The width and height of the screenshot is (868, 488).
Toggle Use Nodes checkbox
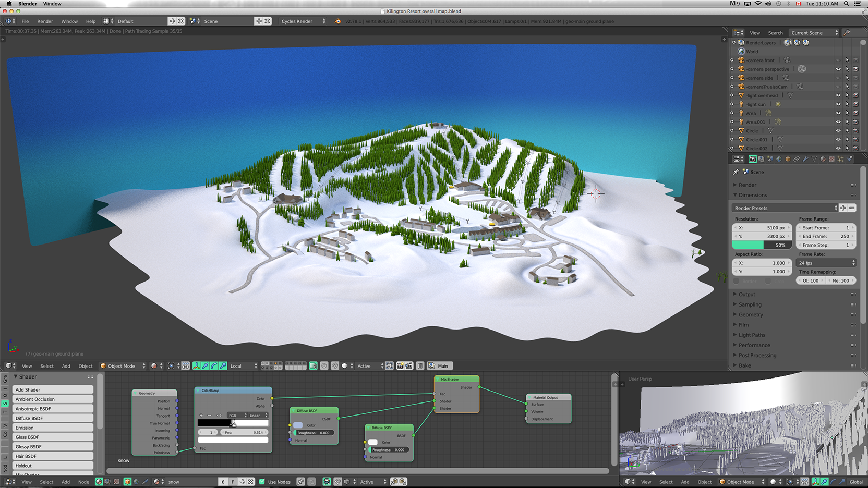pyautogui.click(x=262, y=482)
